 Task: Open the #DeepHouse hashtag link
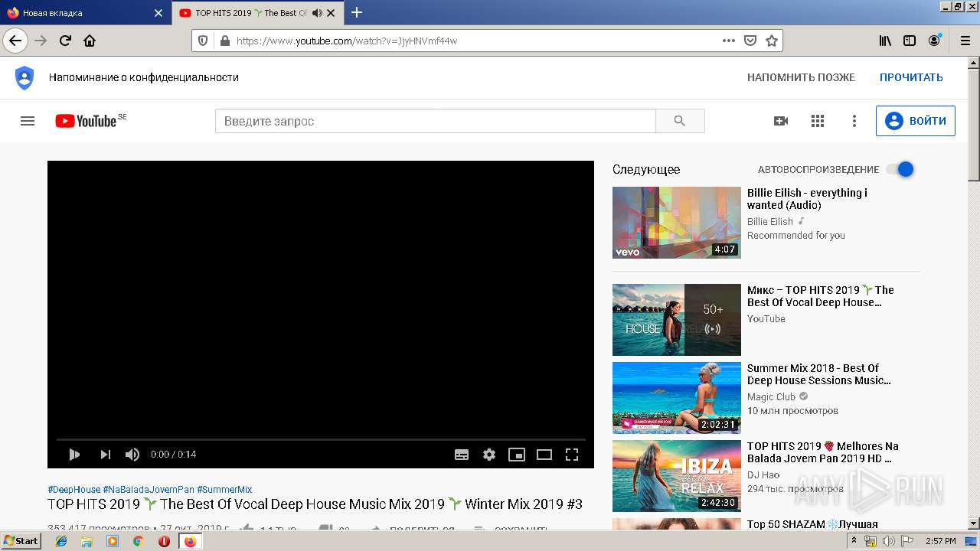[x=73, y=490]
